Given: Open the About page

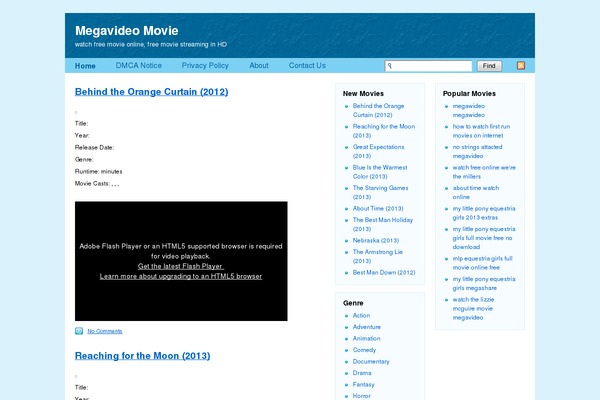Looking at the screenshot, I should pyautogui.click(x=259, y=65).
